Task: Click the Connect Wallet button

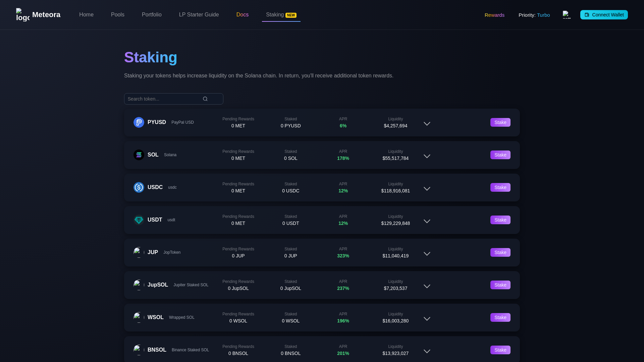Action: (x=604, y=15)
